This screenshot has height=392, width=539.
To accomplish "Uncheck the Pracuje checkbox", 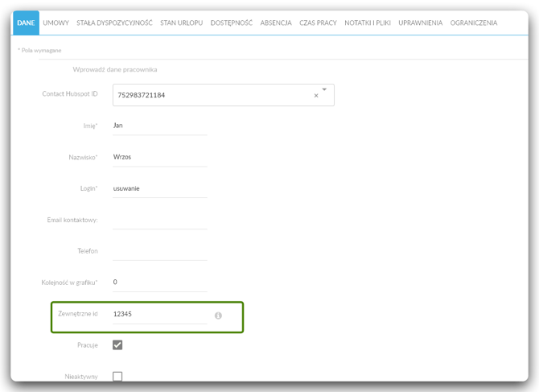I will tap(117, 345).
